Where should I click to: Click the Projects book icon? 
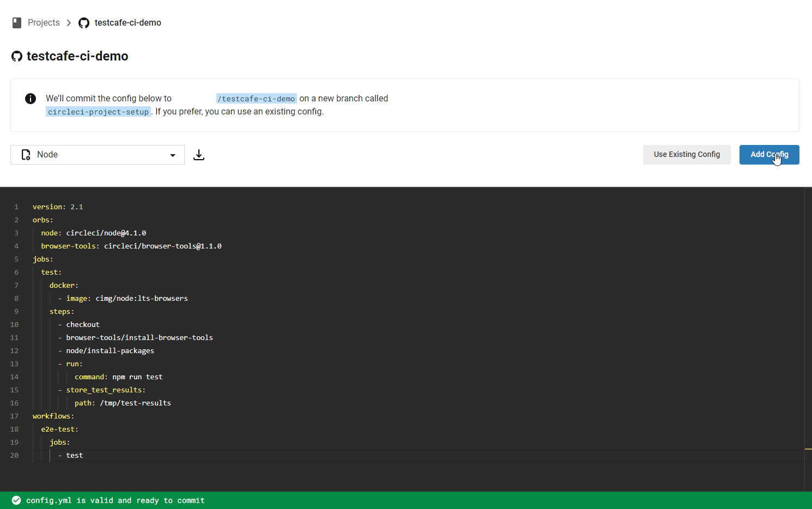[17, 22]
